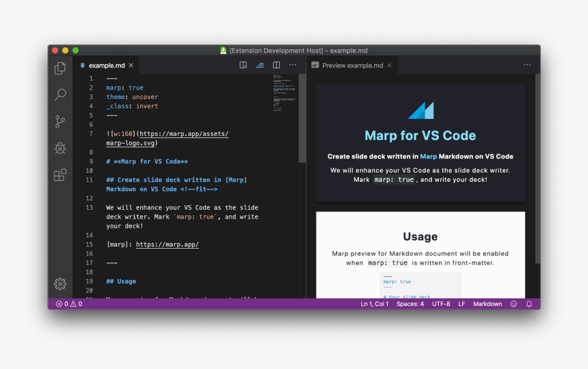This screenshot has width=588, height=369.
Task: Open the Search view in activity bar
Action: 60,95
